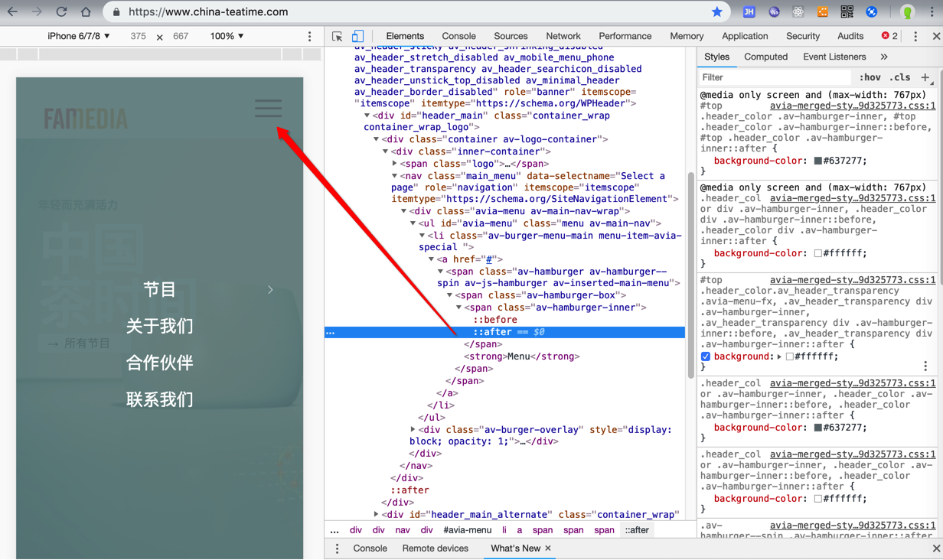Select the highlighted ::after pseudo-element row
The height and width of the screenshot is (560, 943).
tap(505, 332)
